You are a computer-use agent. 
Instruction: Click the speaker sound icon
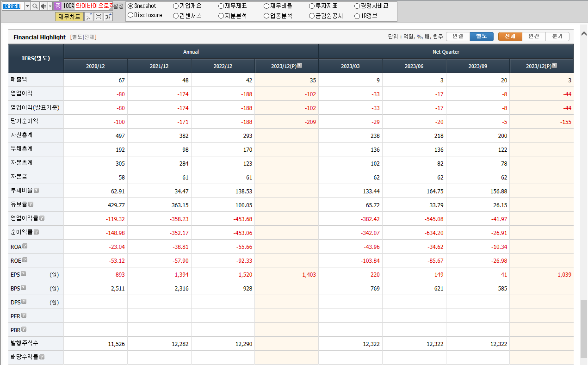43,6
